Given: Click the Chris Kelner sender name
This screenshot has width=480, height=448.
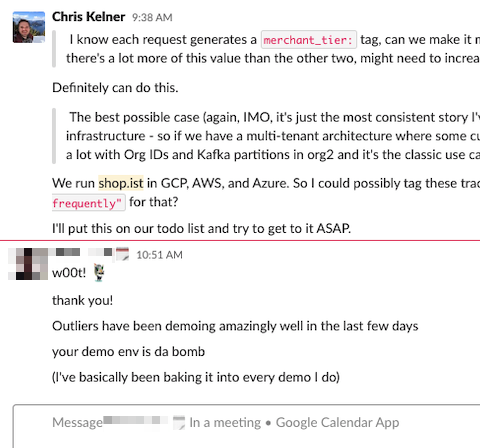Looking at the screenshot, I should tap(88, 17).
